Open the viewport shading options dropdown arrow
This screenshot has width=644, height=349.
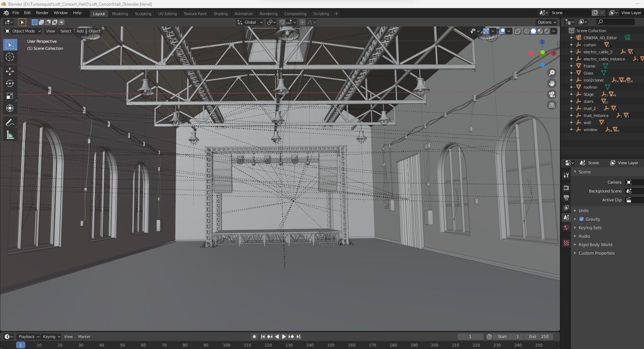(x=554, y=31)
